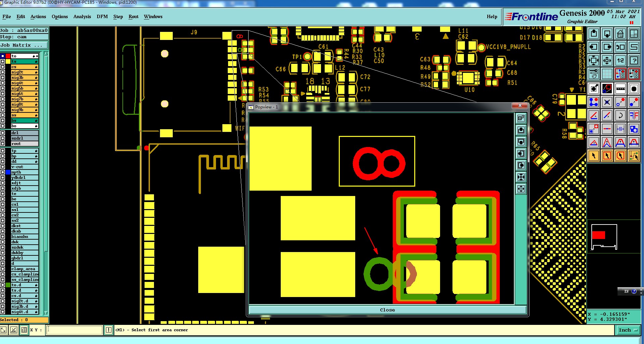Toggle the checkbox for layer sig2t
This screenshot has width=644, height=344.
point(3,72)
